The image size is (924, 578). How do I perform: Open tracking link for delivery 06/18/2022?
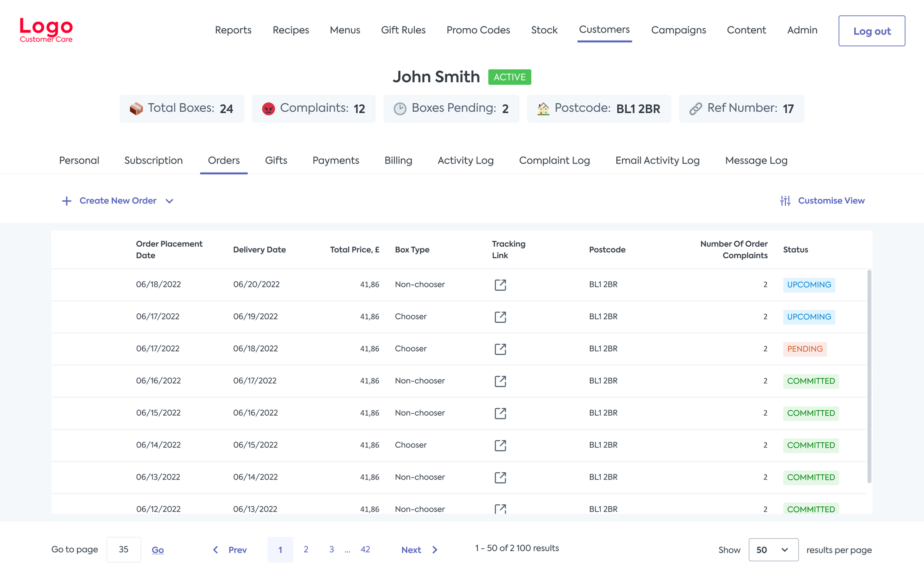point(500,349)
